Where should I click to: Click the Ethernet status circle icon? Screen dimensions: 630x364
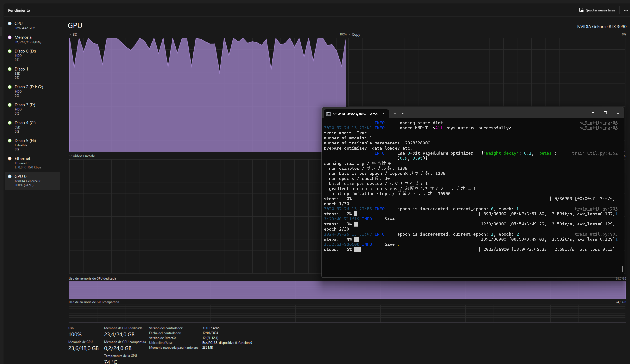[x=10, y=158]
